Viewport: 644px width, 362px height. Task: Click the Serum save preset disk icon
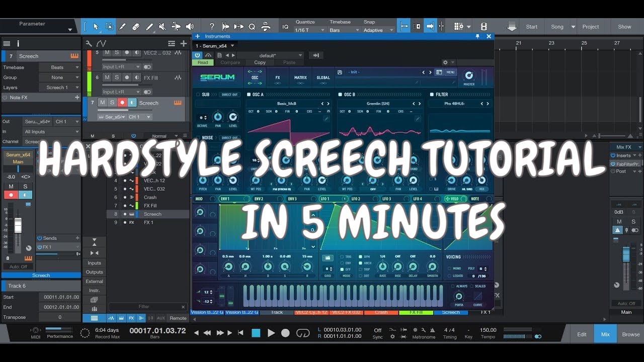tap(340, 72)
